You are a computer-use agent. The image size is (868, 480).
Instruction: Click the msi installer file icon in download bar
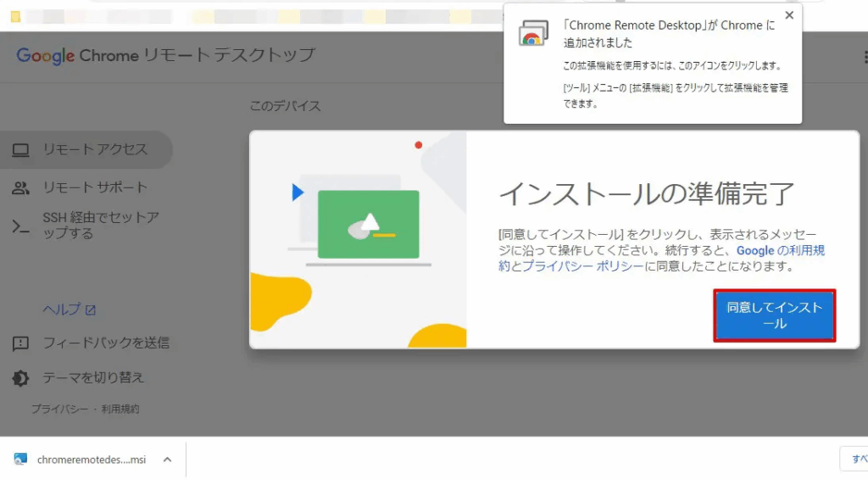point(20,459)
